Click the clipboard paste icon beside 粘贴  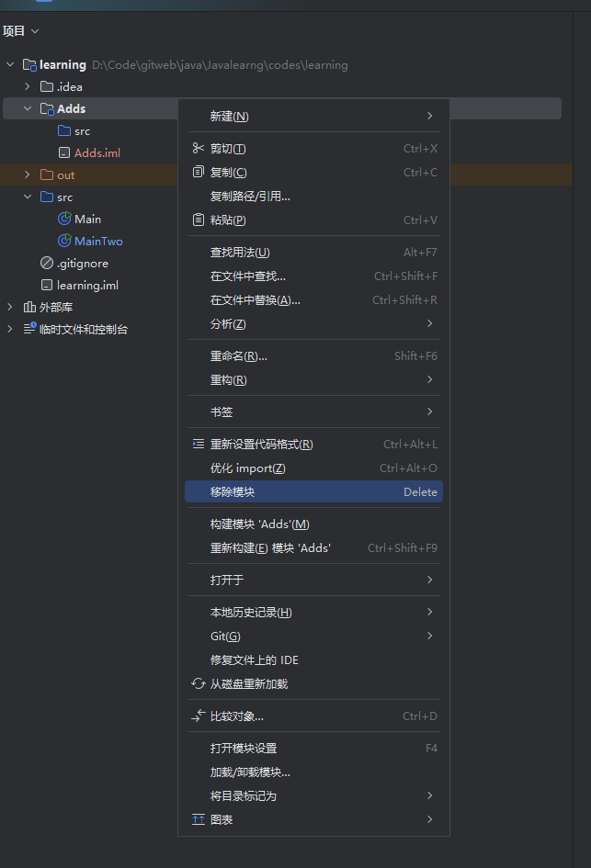coord(198,220)
